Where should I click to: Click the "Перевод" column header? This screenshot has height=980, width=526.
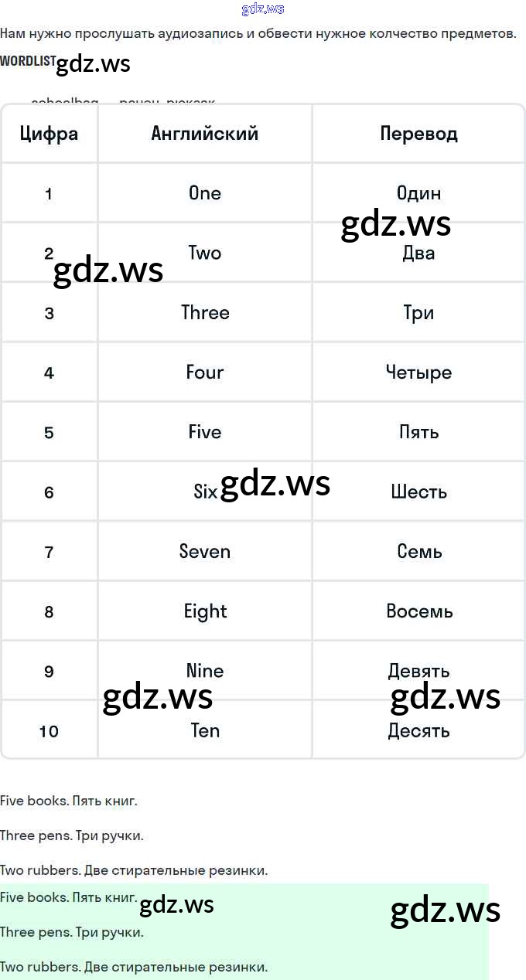418,134
